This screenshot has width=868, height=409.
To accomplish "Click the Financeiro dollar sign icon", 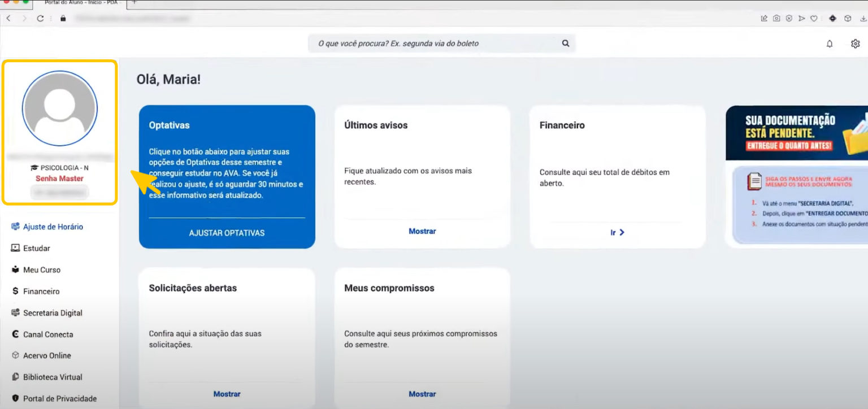I will click(15, 291).
